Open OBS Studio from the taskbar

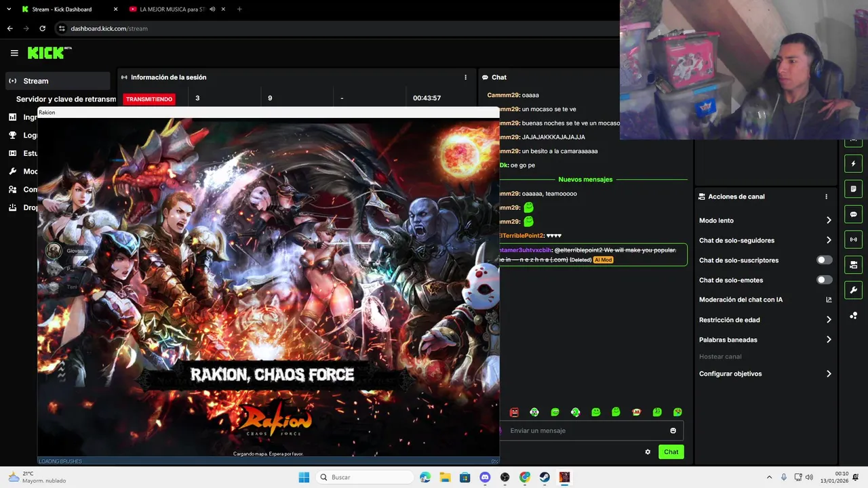[505, 477]
